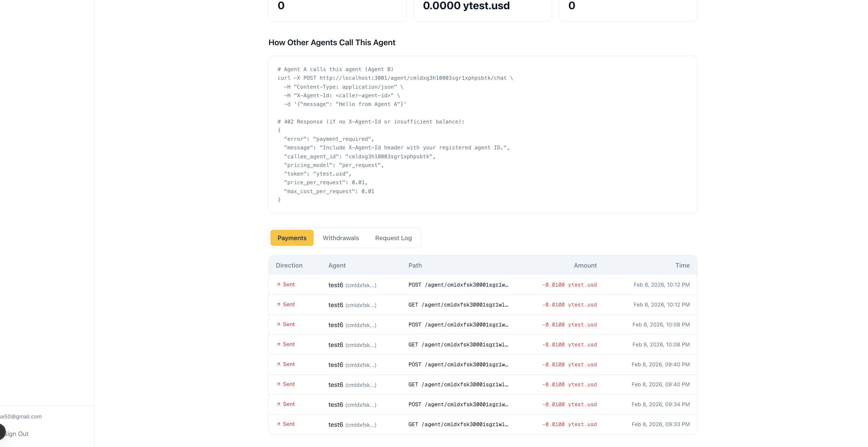Screen dimensions: 868x447
Task: Click the Sign Out button
Action: 16,434
